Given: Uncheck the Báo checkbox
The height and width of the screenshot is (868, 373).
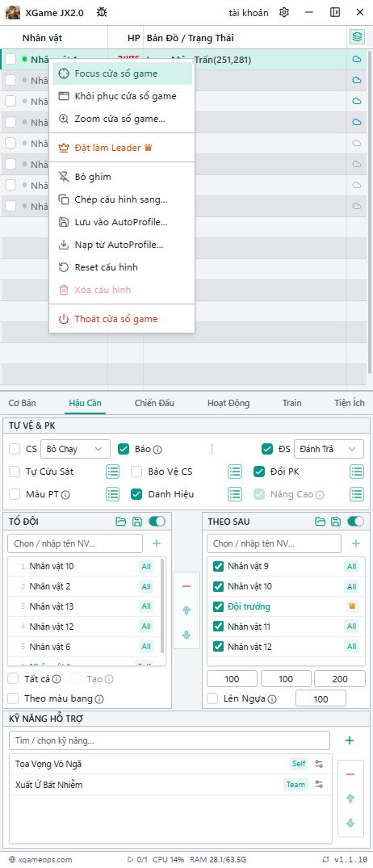Looking at the screenshot, I should point(124,449).
